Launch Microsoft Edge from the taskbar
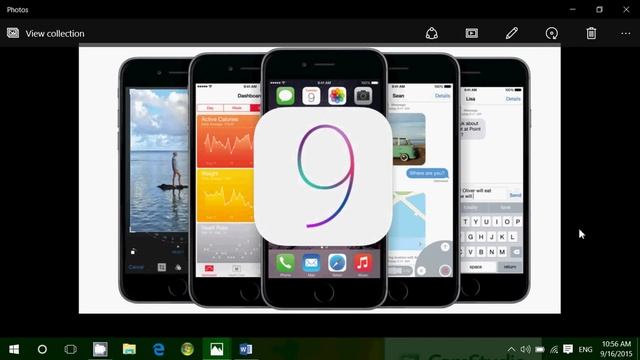 coord(158,349)
